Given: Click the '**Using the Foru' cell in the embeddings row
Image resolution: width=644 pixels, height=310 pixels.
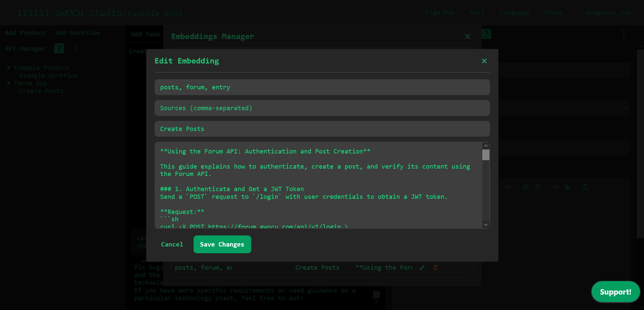Looking at the screenshot, I should coord(384,268).
